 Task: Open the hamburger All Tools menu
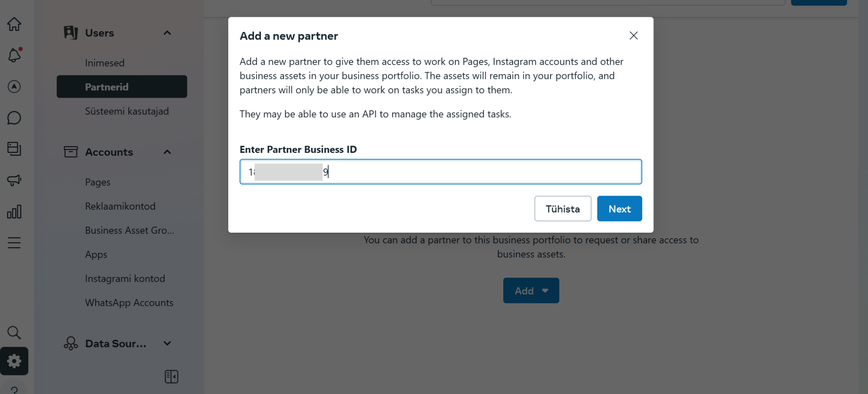pyautogui.click(x=14, y=243)
